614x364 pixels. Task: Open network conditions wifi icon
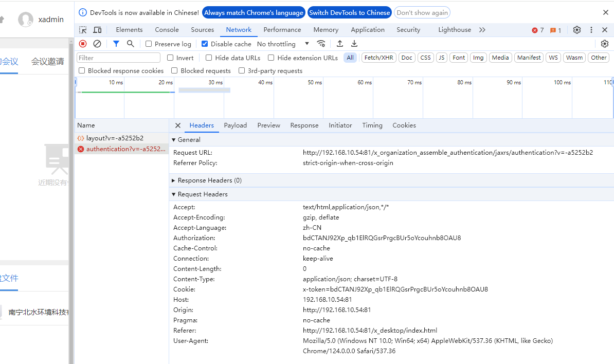pos(321,44)
